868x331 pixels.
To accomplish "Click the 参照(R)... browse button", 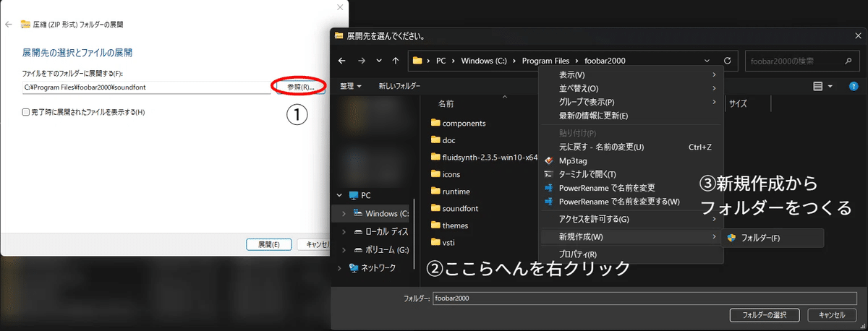I will point(300,87).
